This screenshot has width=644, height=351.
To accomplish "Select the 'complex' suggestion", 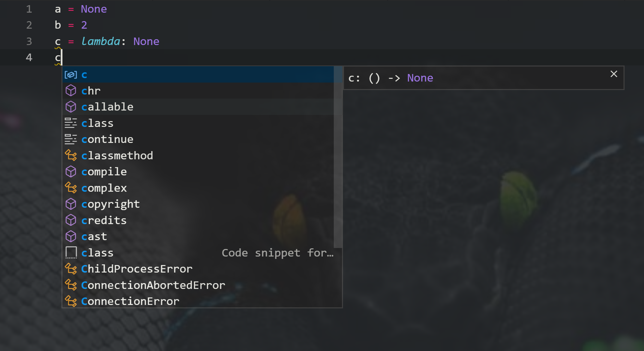I will click(198, 188).
